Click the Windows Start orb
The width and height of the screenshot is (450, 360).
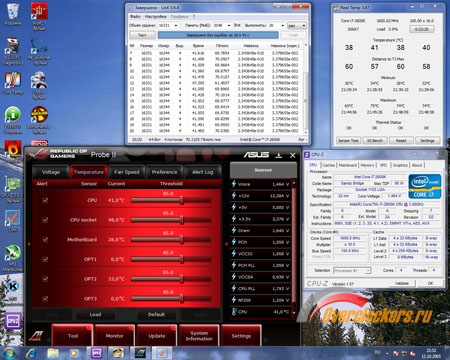click(9, 353)
